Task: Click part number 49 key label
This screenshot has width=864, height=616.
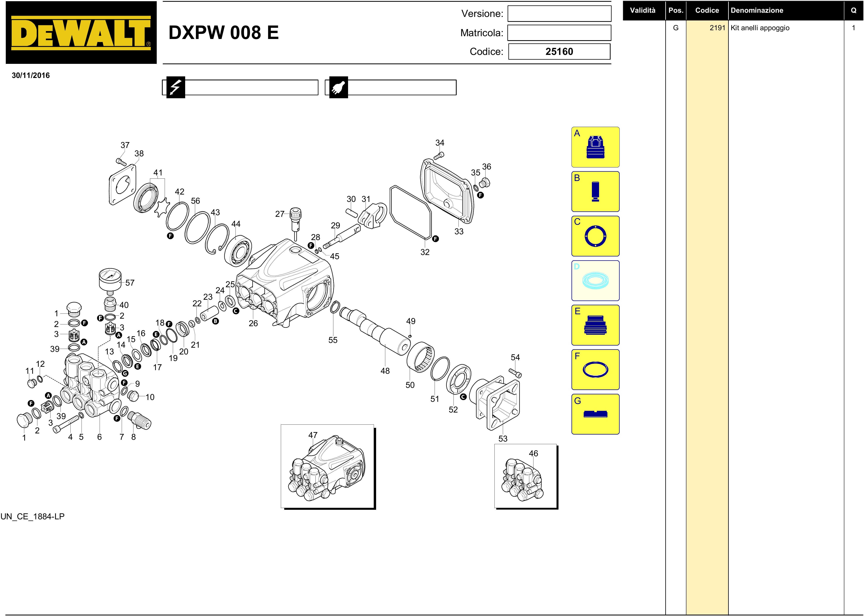Action: coord(411,321)
